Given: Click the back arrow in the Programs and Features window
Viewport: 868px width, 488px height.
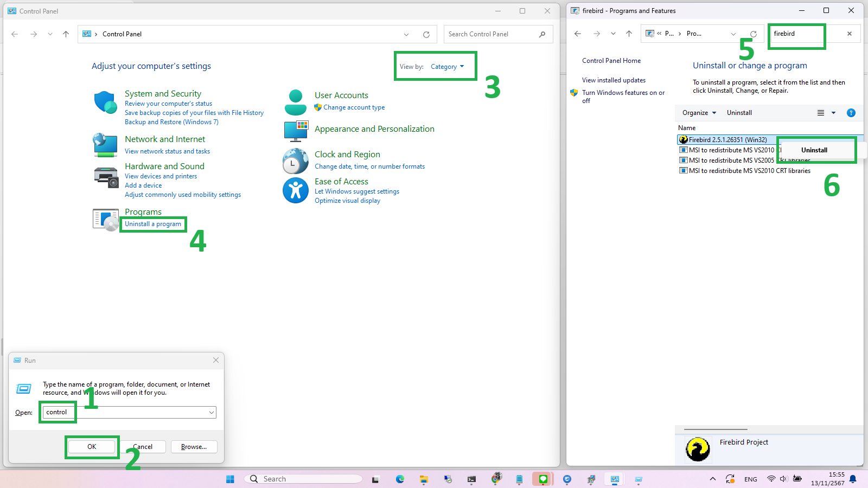Looking at the screenshot, I should [578, 34].
